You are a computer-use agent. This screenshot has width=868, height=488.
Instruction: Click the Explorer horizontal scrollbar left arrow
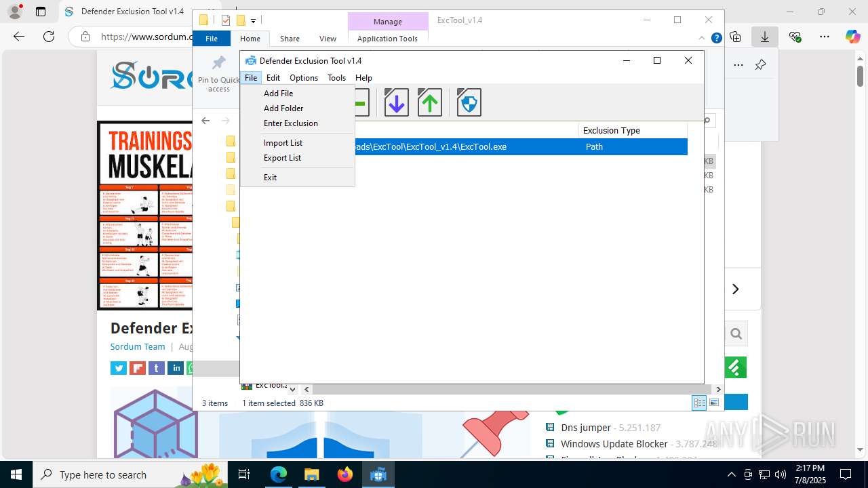point(307,389)
